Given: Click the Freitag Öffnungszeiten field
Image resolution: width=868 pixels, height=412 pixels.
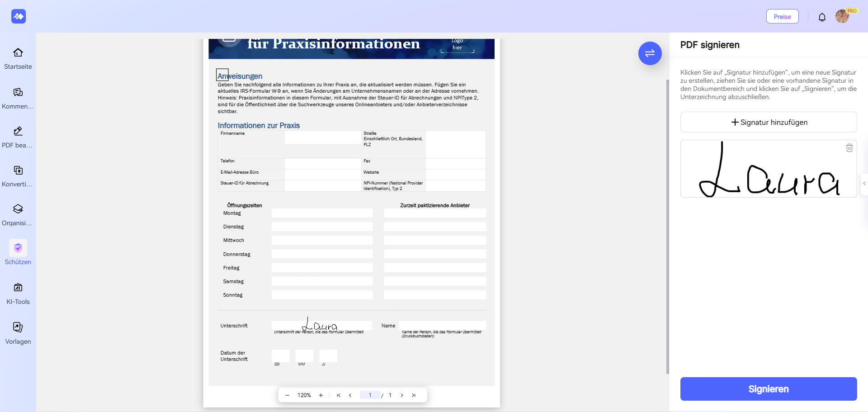Looking at the screenshot, I should [x=322, y=268].
